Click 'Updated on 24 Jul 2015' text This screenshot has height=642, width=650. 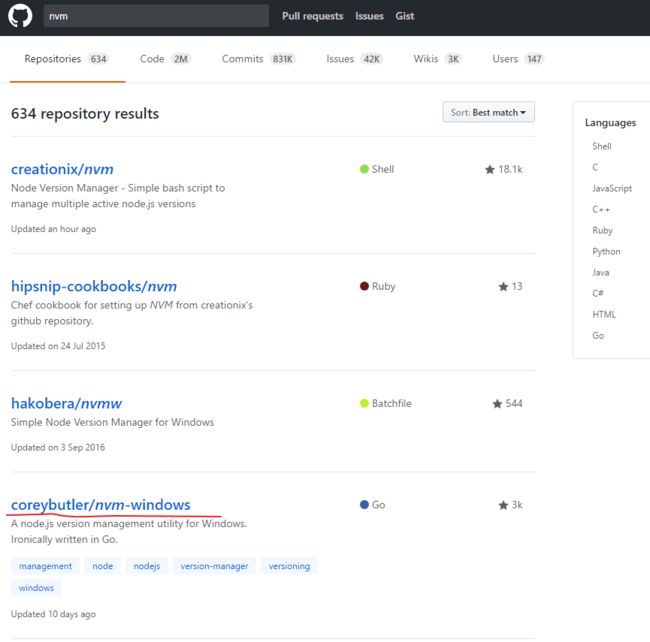click(x=58, y=346)
